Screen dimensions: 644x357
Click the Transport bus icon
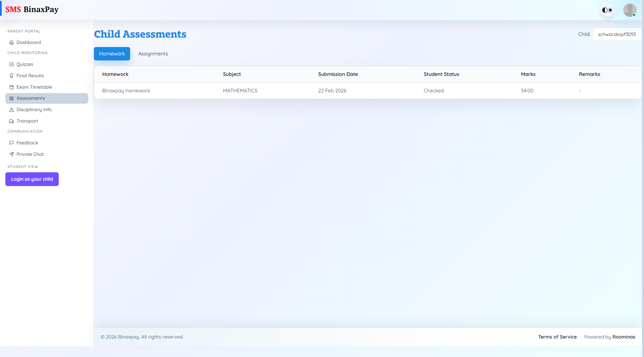[x=11, y=121]
